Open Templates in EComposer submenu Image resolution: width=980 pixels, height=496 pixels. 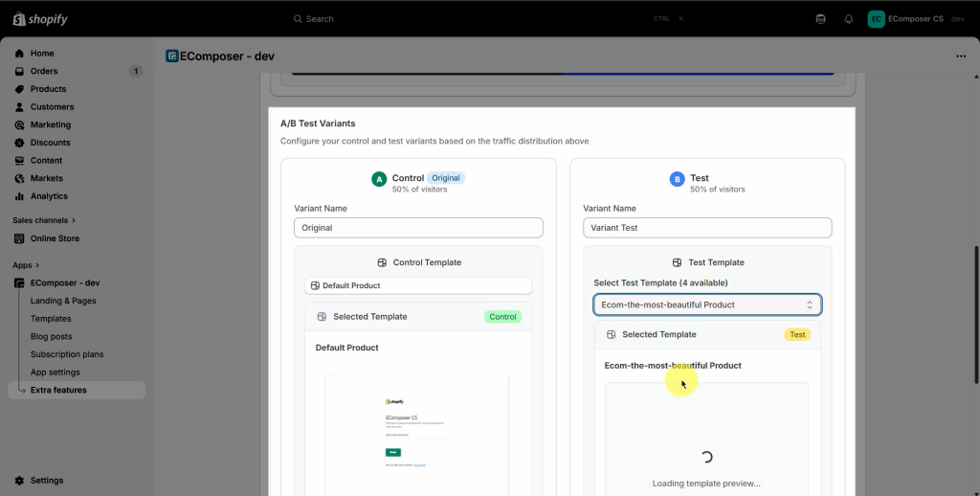click(51, 319)
